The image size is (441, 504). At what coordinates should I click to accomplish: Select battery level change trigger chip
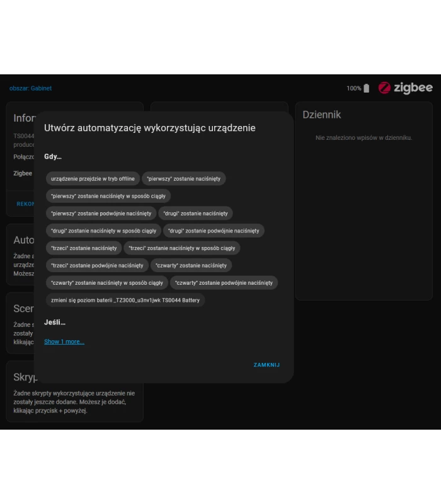point(125,301)
